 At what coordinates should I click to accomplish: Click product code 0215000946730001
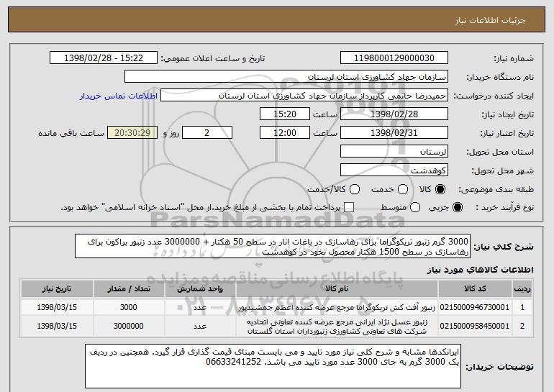(475, 307)
